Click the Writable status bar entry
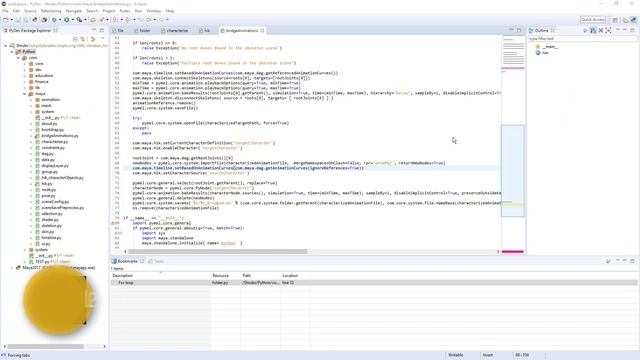Image resolution: width=640 pixels, height=360 pixels. coord(456,355)
